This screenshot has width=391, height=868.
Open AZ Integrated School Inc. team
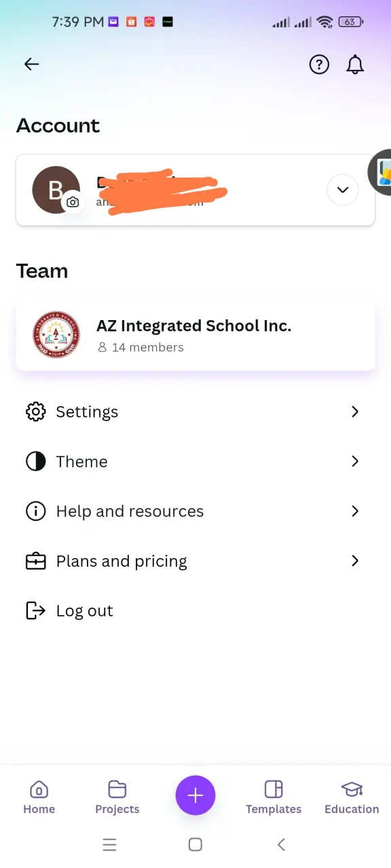[195, 335]
